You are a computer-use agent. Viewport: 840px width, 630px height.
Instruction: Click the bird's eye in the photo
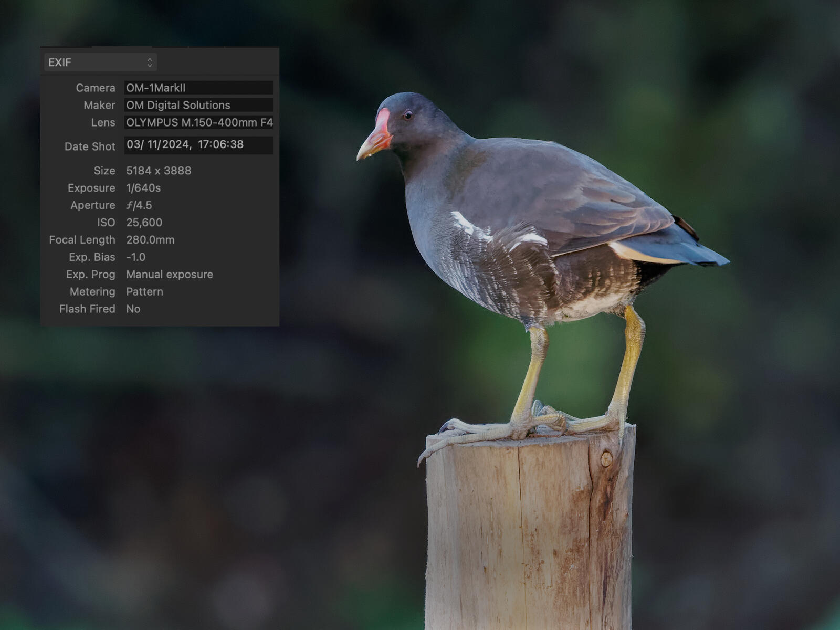click(407, 114)
